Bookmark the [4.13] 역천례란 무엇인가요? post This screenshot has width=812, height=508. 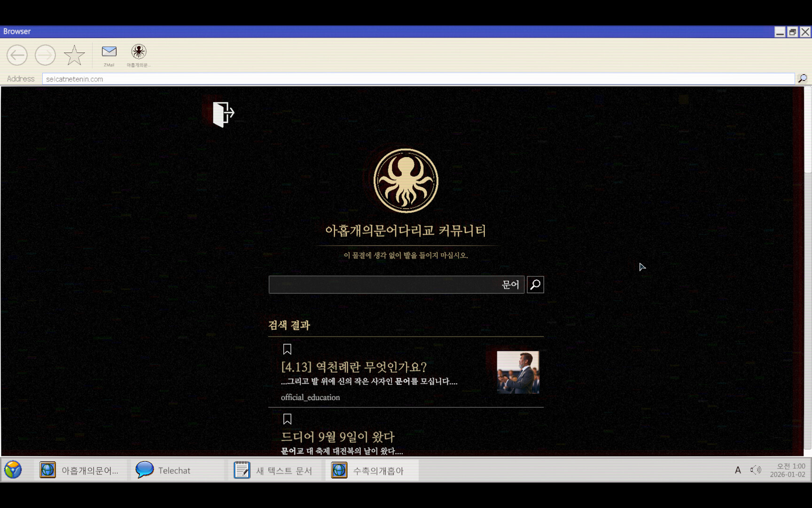pos(287,349)
